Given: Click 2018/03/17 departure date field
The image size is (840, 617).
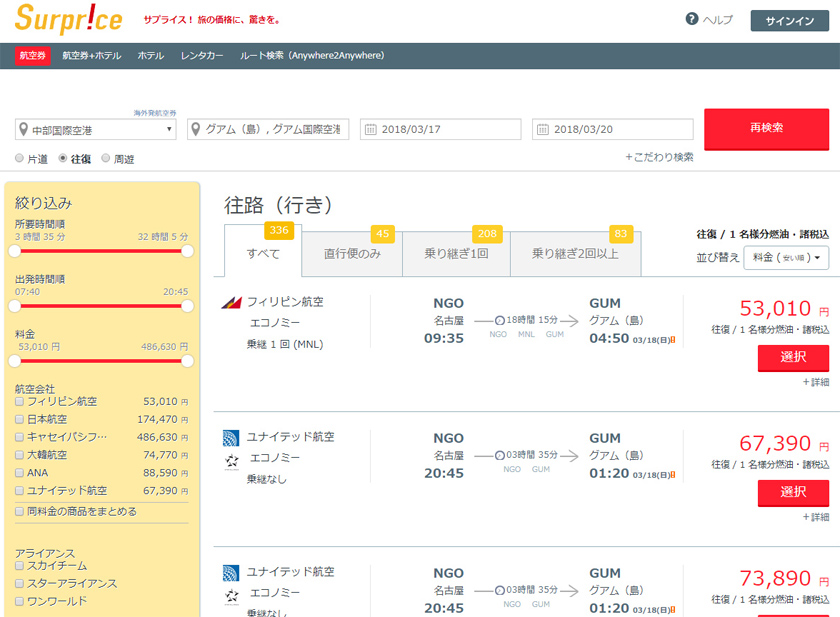Looking at the screenshot, I should point(440,129).
